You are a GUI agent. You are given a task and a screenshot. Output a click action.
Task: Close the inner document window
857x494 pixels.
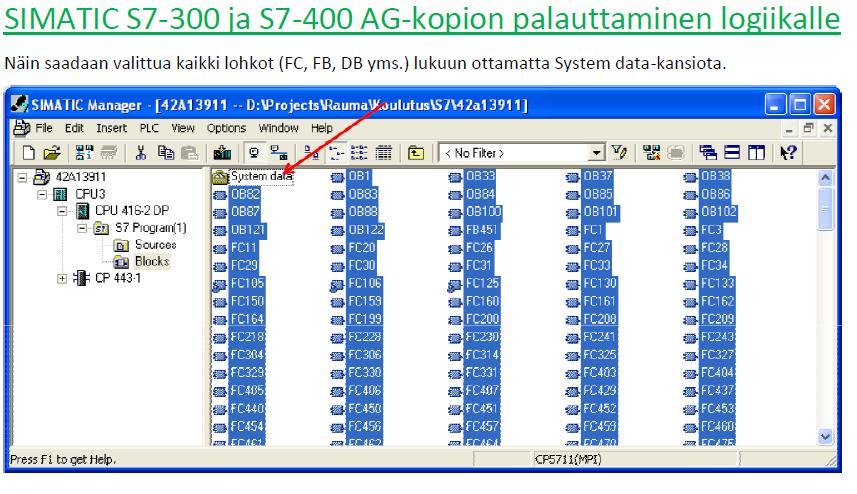click(x=827, y=128)
